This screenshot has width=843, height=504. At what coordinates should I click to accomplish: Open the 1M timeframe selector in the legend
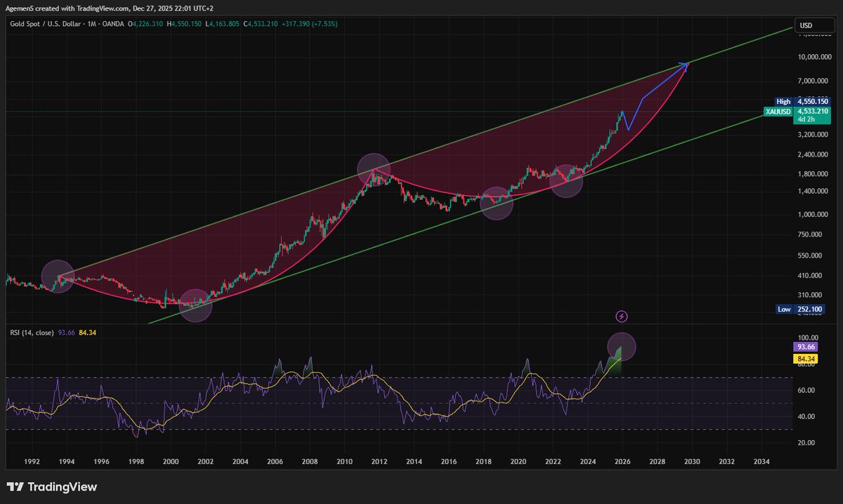coord(92,23)
